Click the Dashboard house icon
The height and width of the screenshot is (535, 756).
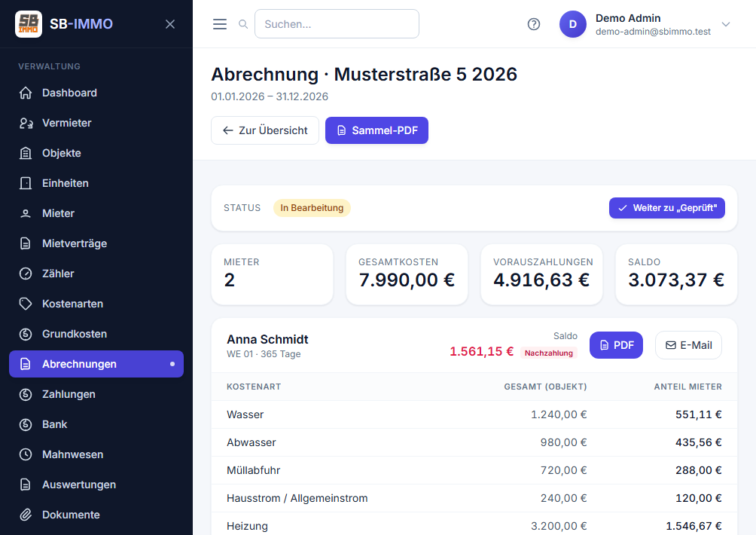coord(26,93)
